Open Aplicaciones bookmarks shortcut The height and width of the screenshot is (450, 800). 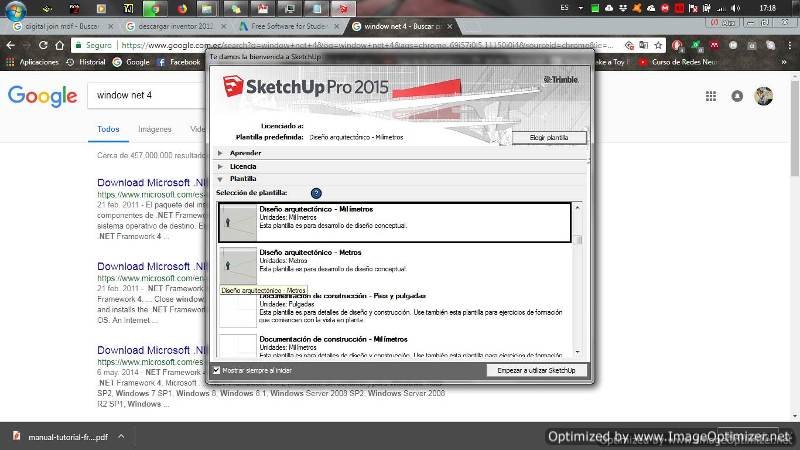(x=32, y=62)
